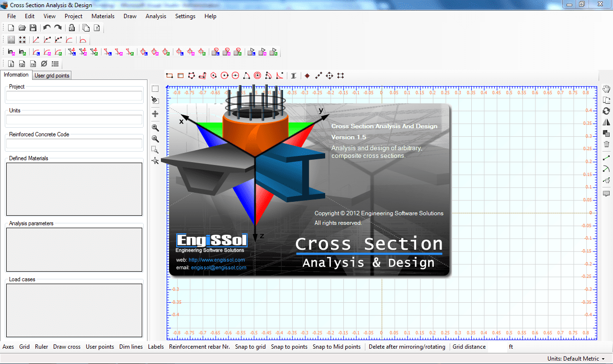Click the zoom in magnifier

155,128
